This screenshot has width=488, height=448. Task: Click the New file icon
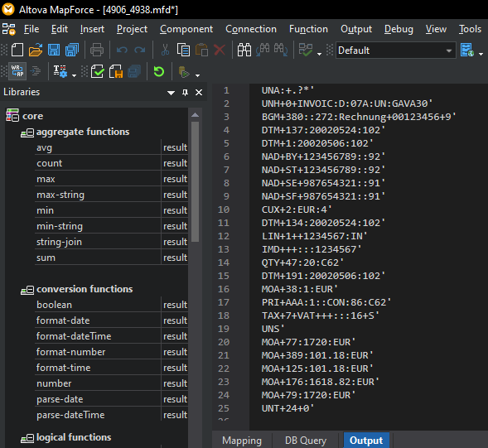(17, 50)
